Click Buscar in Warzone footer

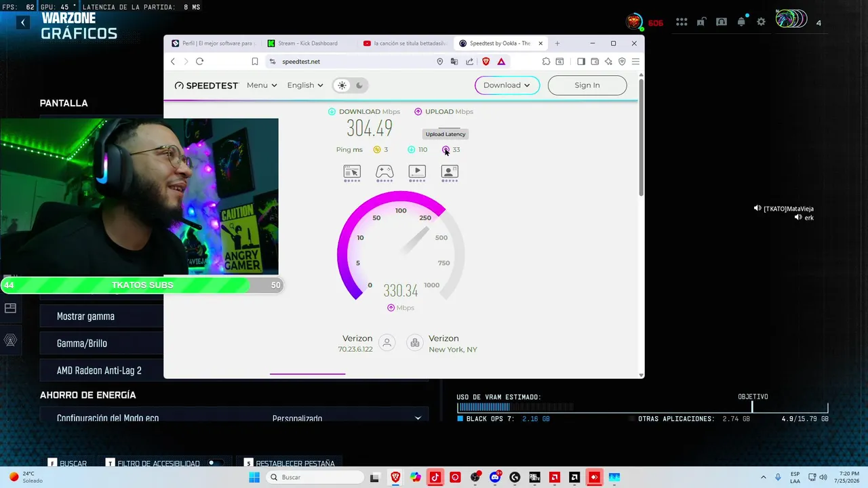point(68,464)
